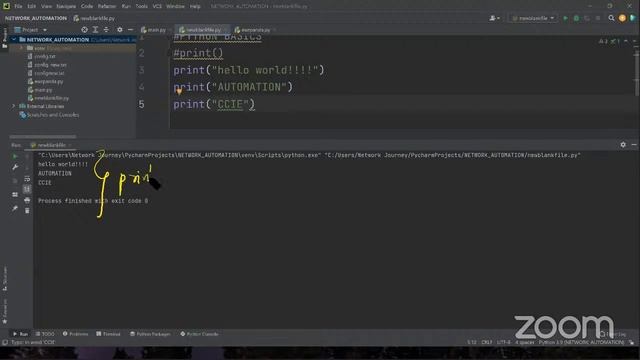Open Project panel settings gear
Image resolution: width=640 pixels, height=360 pixels.
point(120,30)
